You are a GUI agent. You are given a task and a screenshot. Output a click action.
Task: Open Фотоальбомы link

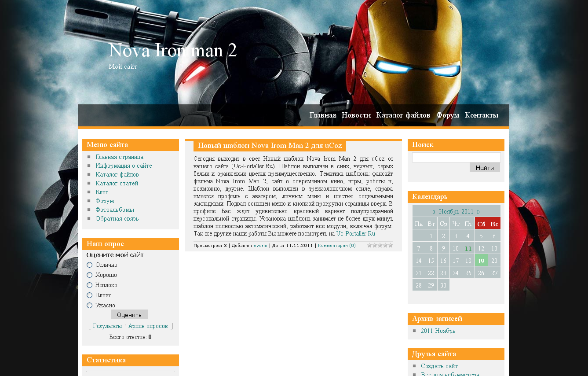point(115,210)
